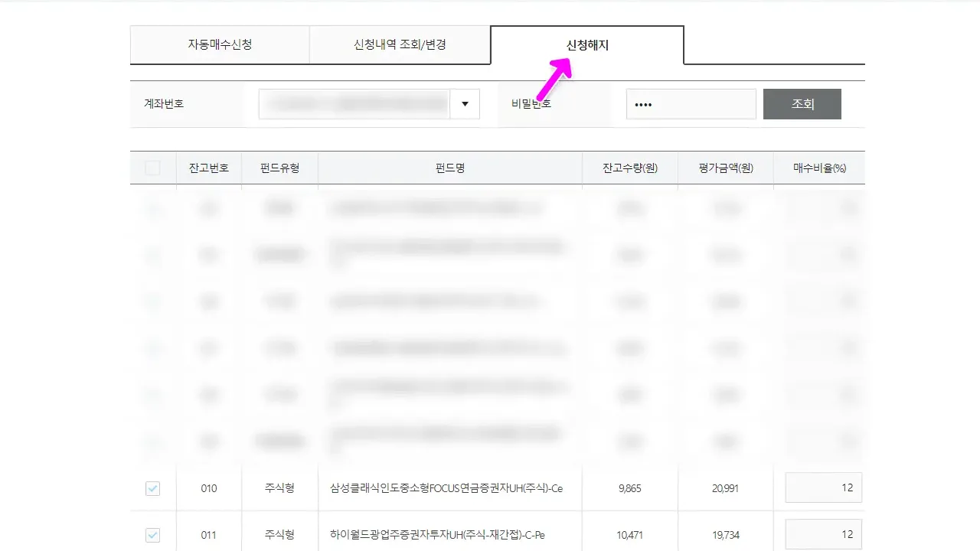Click 주식형 fund type in row 011
The width and height of the screenshot is (980, 551).
pos(279,535)
